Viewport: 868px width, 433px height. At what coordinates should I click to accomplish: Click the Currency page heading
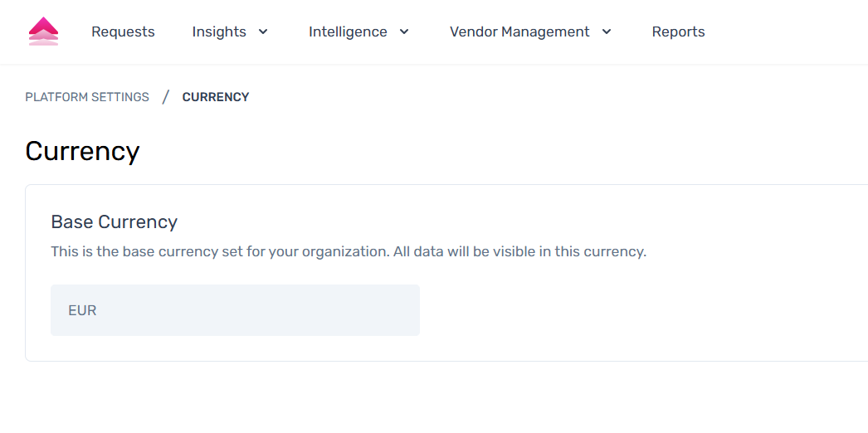pos(82,151)
